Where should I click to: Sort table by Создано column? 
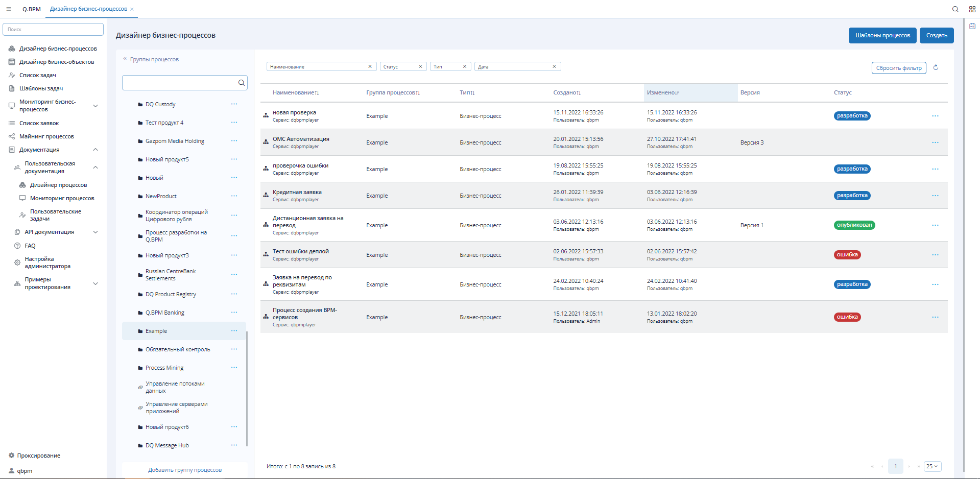567,93
